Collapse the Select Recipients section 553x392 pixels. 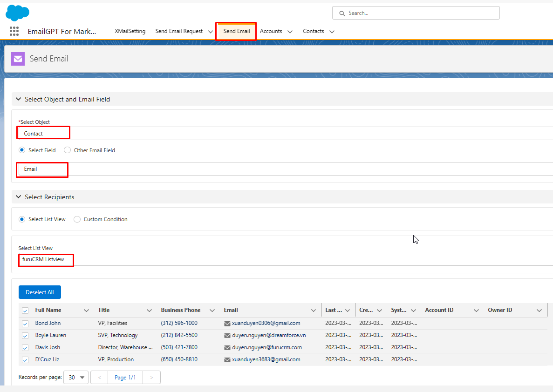[x=19, y=197]
